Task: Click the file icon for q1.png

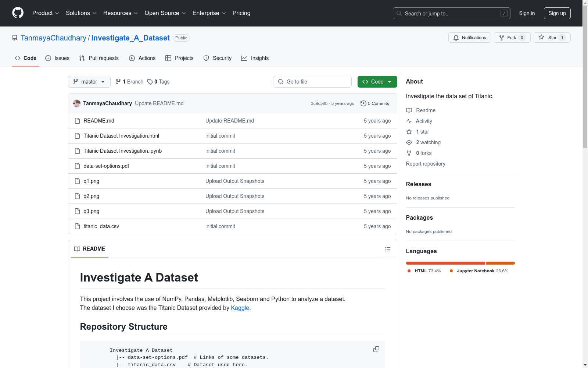Action: coord(77,181)
